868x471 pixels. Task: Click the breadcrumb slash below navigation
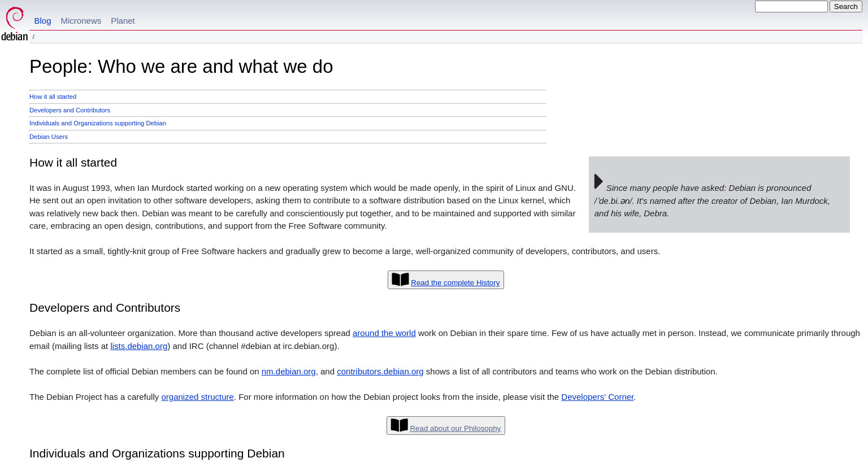tap(33, 37)
